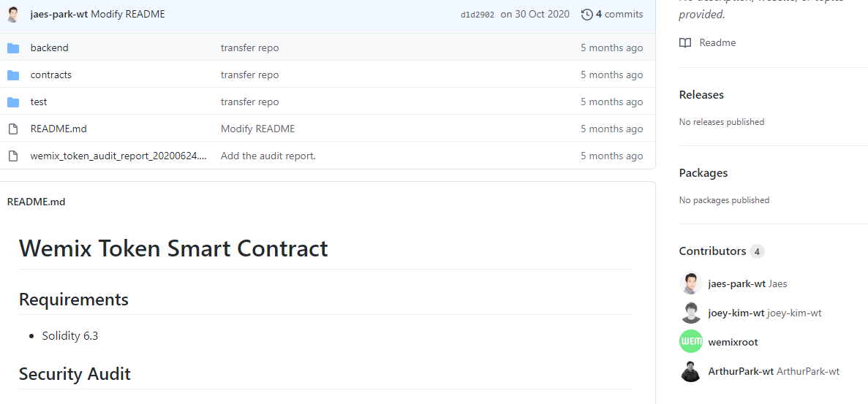This screenshot has height=404, width=868.
Task: Open 'Add the audit report.' commit message
Action: click(x=268, y=156)
